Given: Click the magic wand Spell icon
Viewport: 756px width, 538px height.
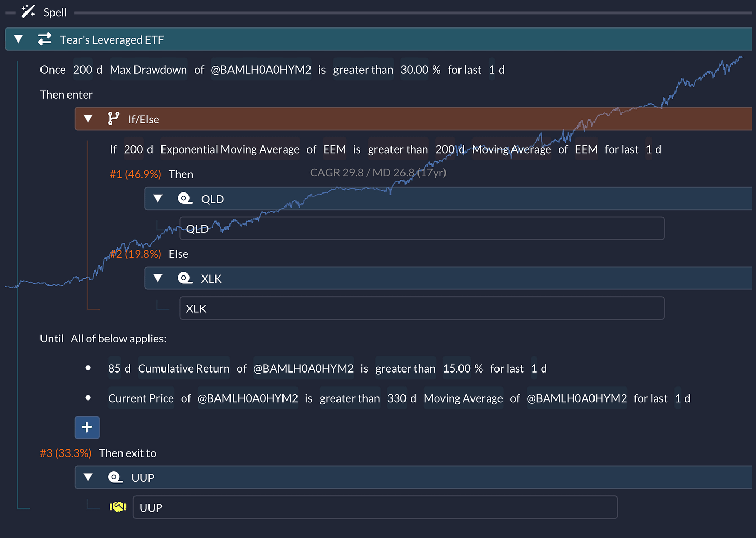Looking at the screenshot, I should pos(28,11).
